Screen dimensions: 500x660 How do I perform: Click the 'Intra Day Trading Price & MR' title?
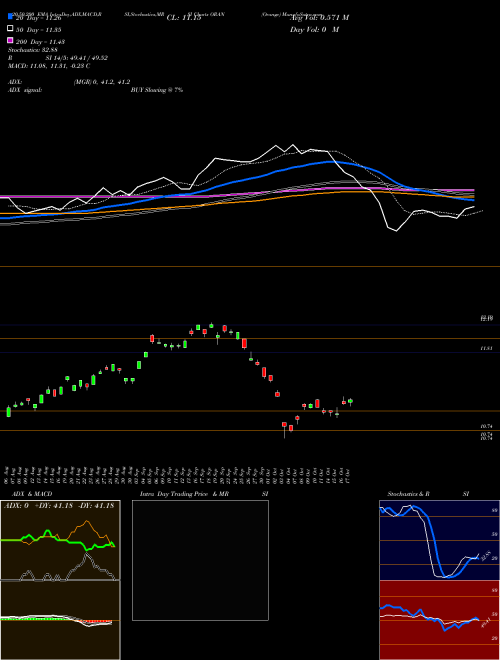click(184, 494)
